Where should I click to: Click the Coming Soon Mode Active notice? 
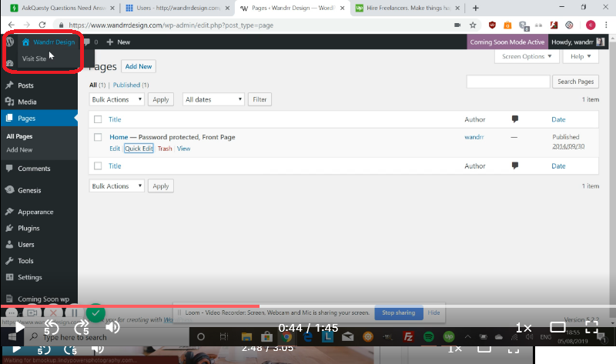point(507,42)
